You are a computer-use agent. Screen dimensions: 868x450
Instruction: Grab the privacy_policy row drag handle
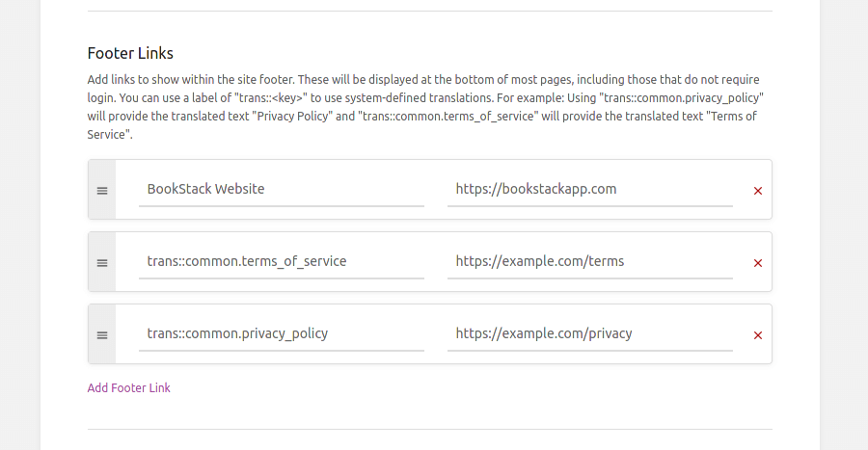pos(102,334)
